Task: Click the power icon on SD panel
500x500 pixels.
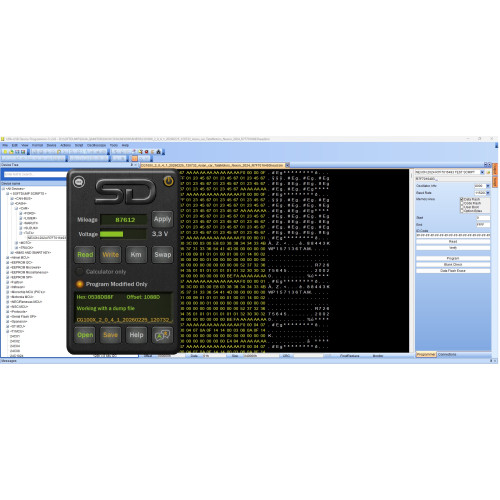Action: (x=169, y=181)
